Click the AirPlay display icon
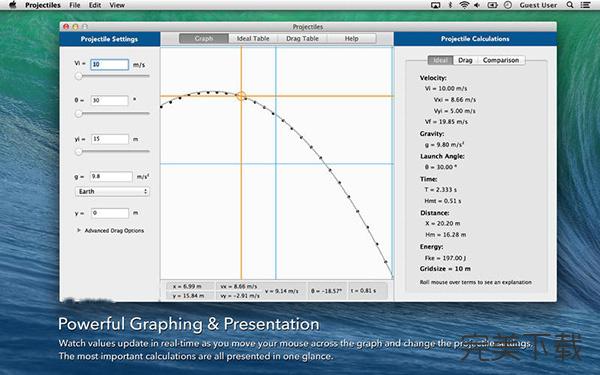Screen dimensions: 600x375 coord(435,5)
